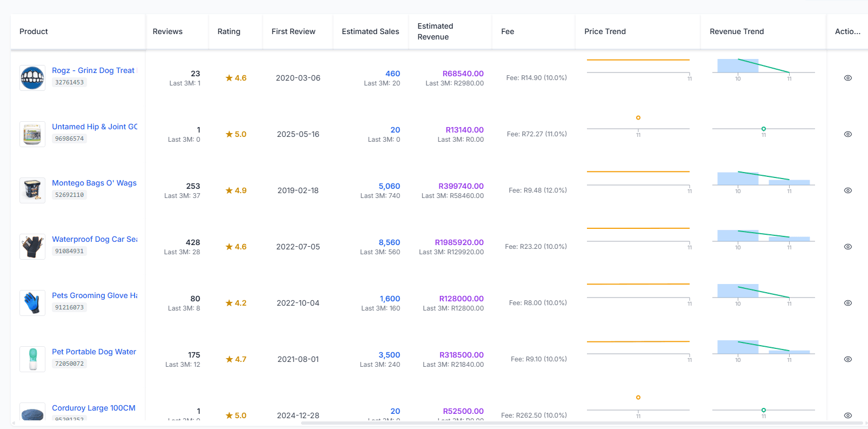The height and width of the screenshot is (429, 868).
Task: Click the revenue trend chart for Montego Bags
Action: pos(763,180)
